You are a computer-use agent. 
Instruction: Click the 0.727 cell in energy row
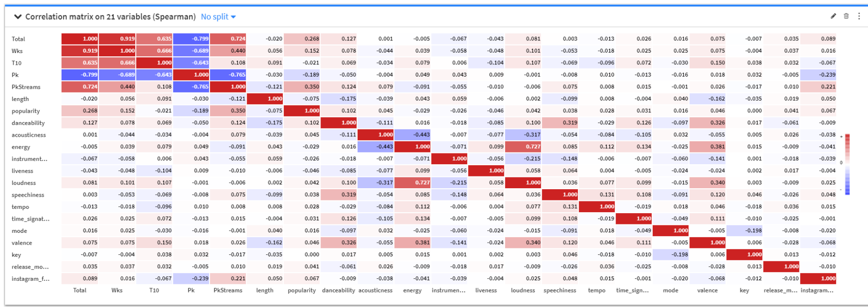tap(523, 147)
